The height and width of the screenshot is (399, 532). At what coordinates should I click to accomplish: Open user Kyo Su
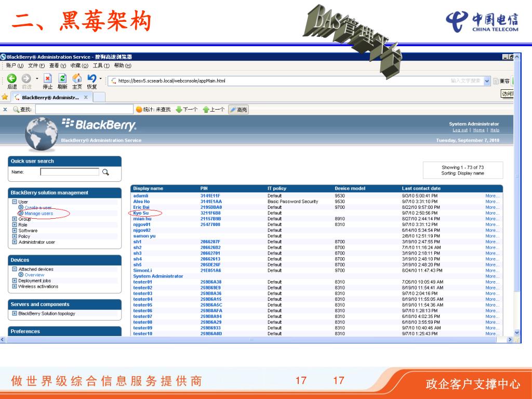(141, 213)
